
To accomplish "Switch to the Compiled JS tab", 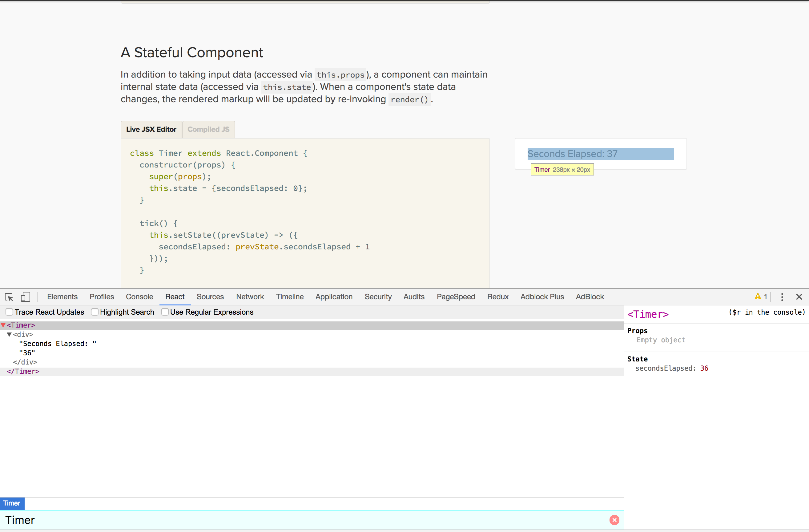I will pyautogui.click(x=208, y=130).
